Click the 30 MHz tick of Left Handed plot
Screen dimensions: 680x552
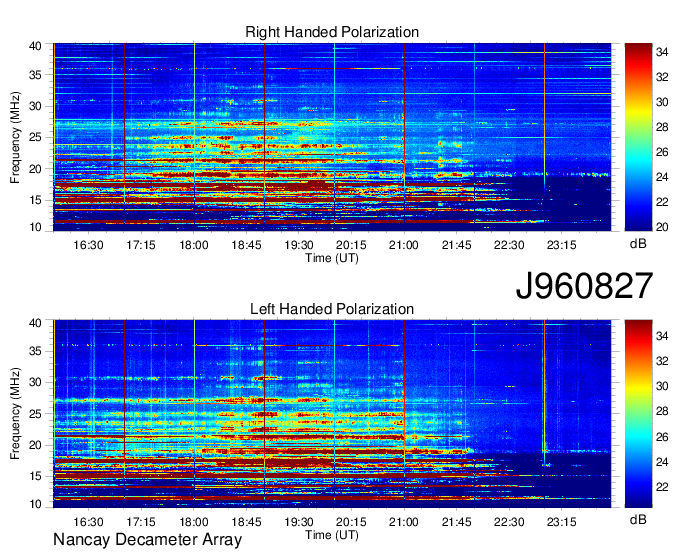[x=35, y=382]
